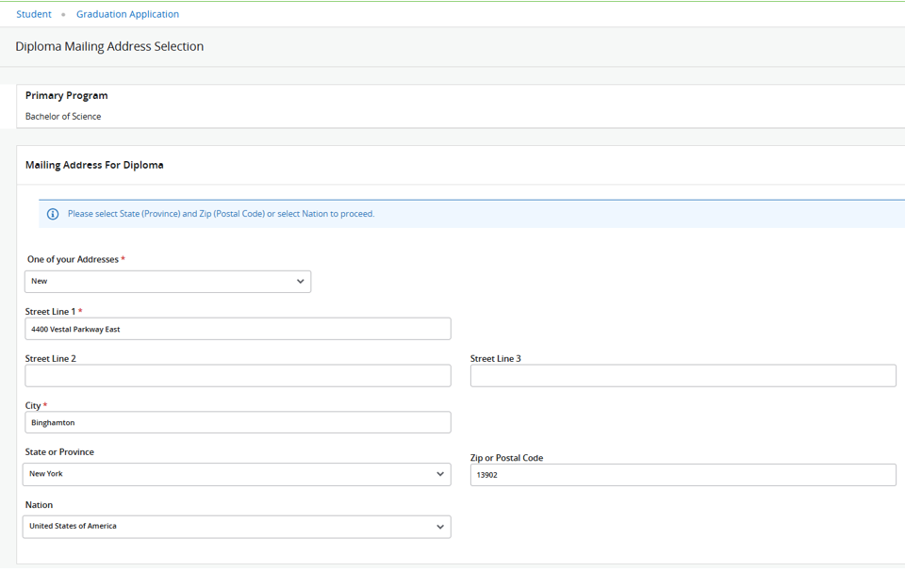Image resolution: width=905 pixels, height=588 pixels.
Task: Focus the Zip or Postal Code field
Action: (683, 475)
